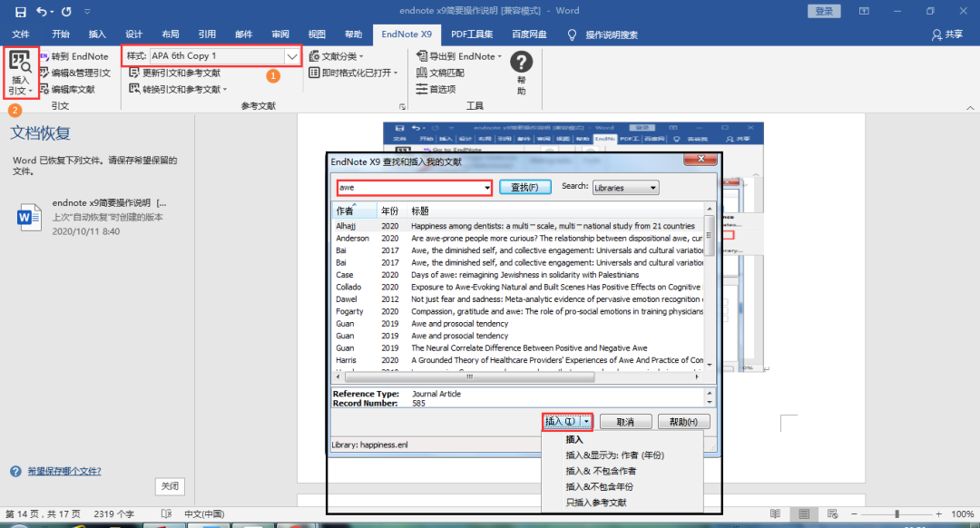Screen dimensions: 980x528
Task: Click the 作者 column header in dialog
Action: [x=355, y=210]
